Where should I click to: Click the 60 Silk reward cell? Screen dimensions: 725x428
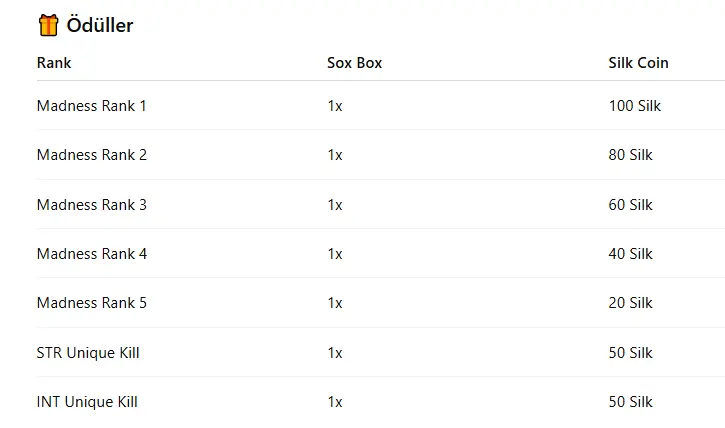(630, 205)
